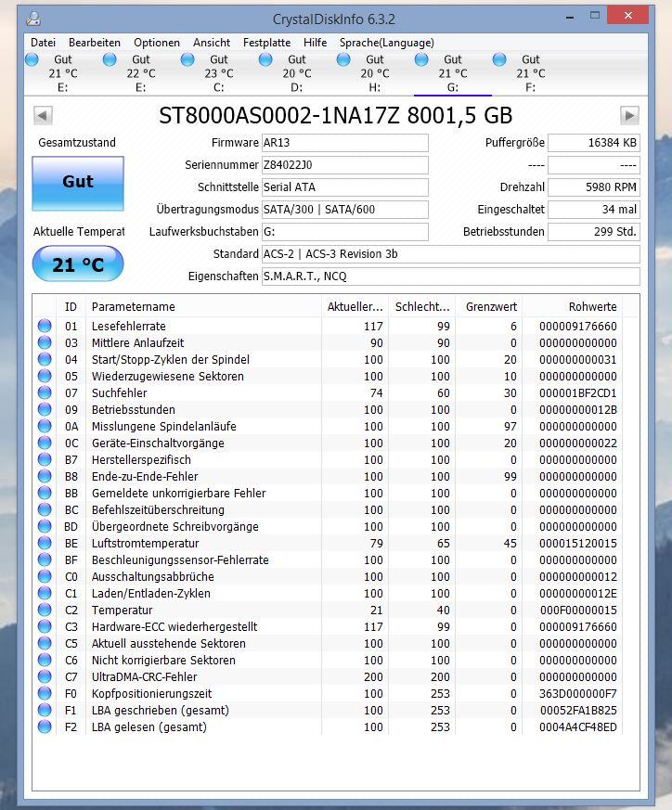The height and width of the screenshot is (810, 672).
Task: Click status orb for LBA gelesen (gesamt) row
Action: tap(45, 726)
